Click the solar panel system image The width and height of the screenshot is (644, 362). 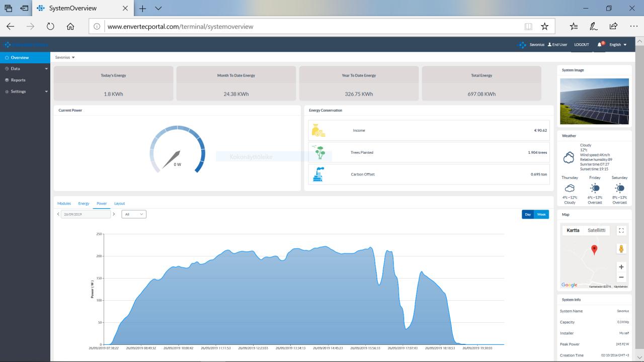coord(594,101)
